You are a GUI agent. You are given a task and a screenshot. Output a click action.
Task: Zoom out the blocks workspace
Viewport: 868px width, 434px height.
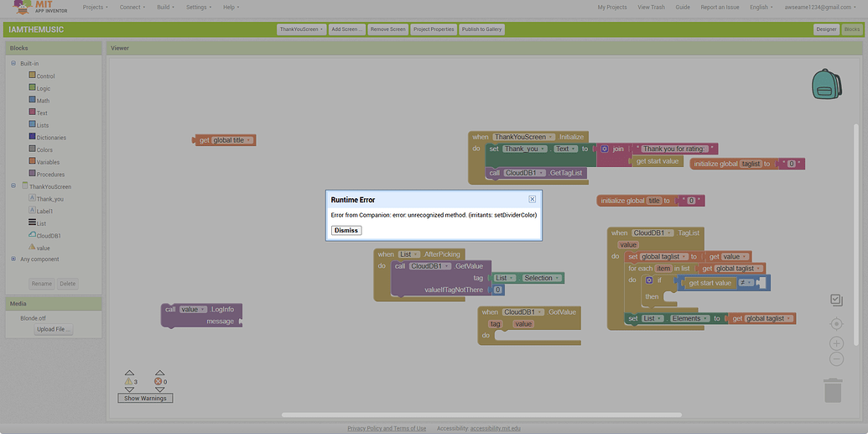coord(836,359)
